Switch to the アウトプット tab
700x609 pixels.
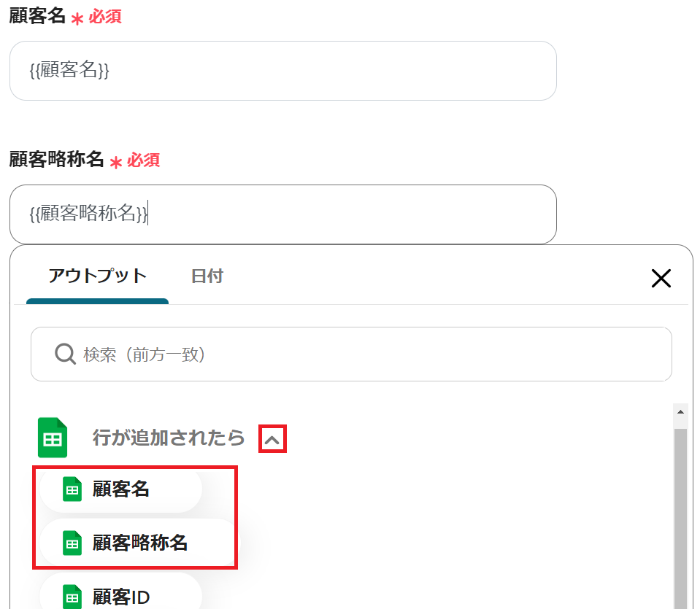pos(97,276)
